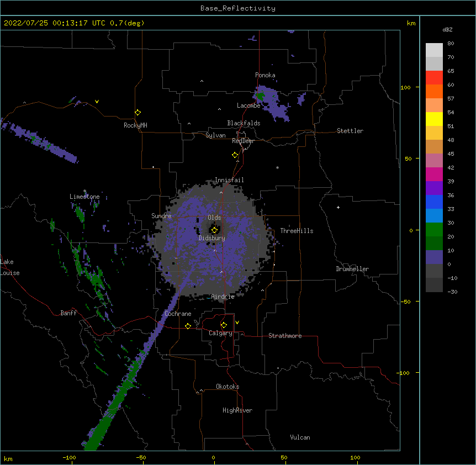Click the Ponoka town label
This screenshot has height=465, width=476.
click(265, 75)
